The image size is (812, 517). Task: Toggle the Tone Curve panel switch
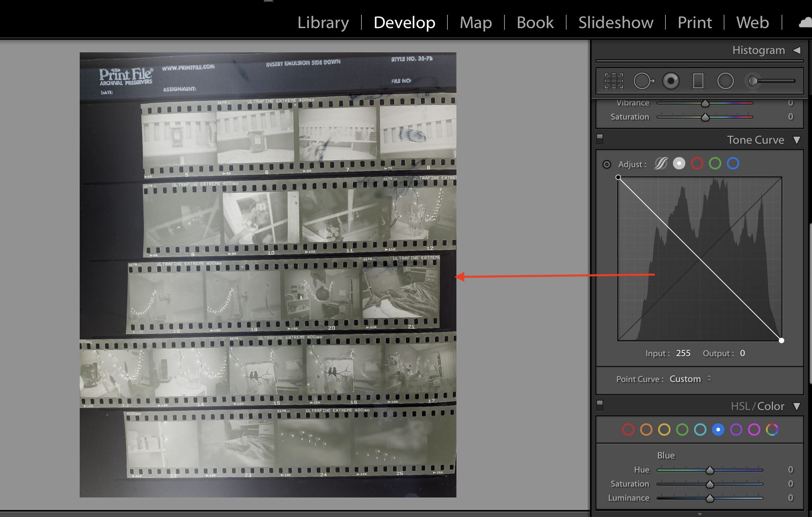click(x=600, y=138)
